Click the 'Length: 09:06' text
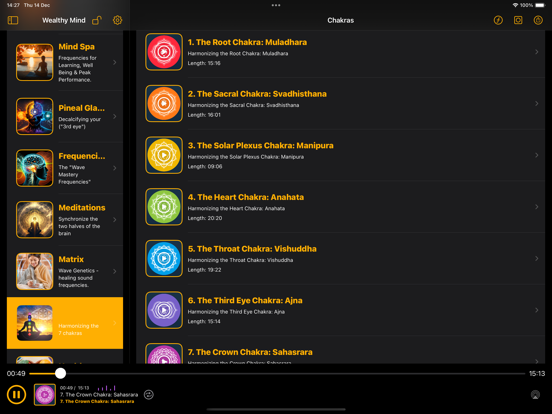Screen dimensions: 552x414 (x=205, y=166)
